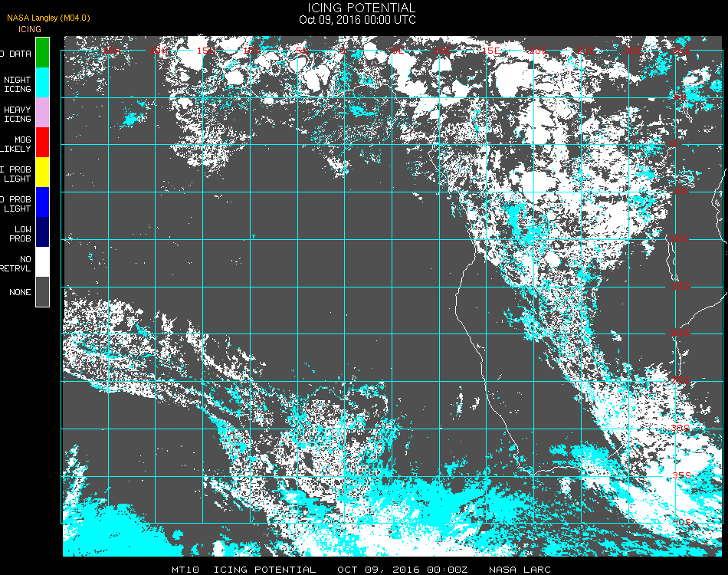Click the 25E longitude label
The height and width of the screenshot is (575, 728).
click(x=586, y=50)
